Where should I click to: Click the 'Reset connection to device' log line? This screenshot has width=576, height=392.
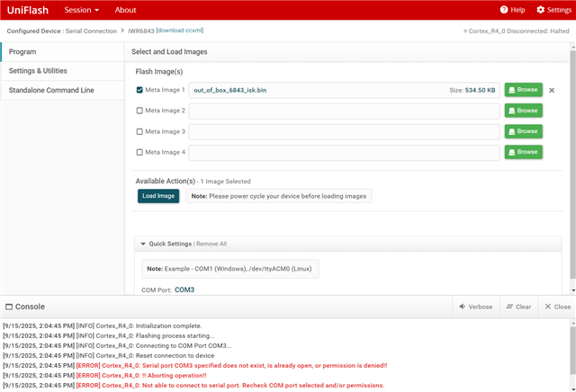pyautogui.click(x=109, y=356)
